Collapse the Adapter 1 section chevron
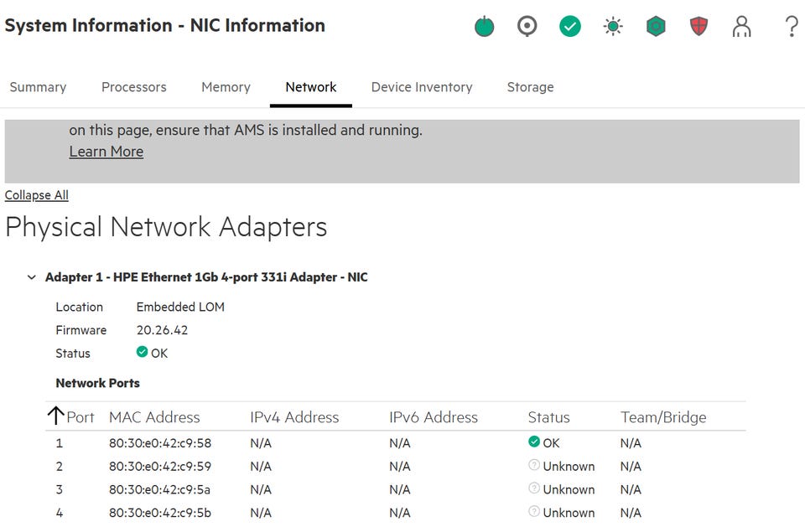This screenshot has width=805, height=532. (32, 277)
